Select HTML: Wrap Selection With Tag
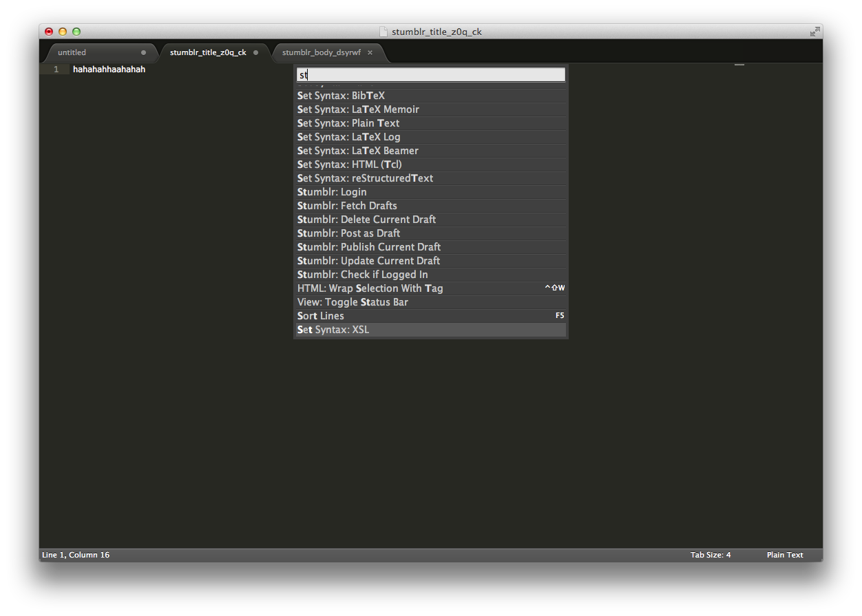The image size is (862, 616). coord(431,288)
